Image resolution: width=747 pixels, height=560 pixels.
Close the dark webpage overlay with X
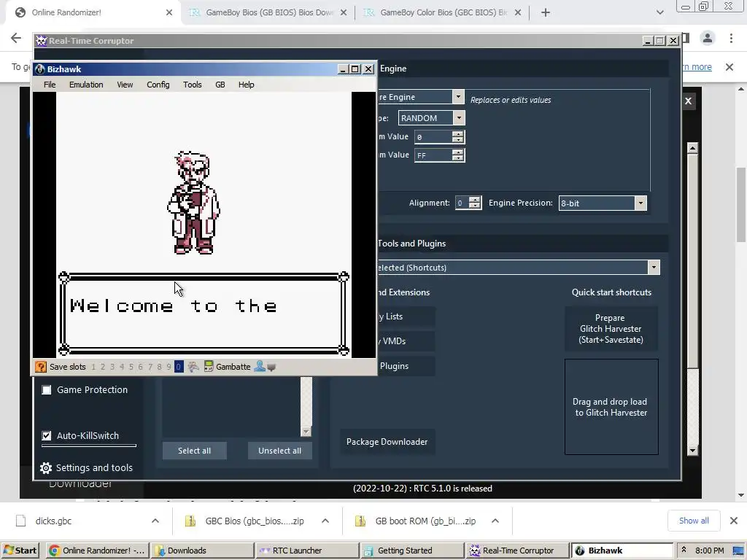[689, 101]
